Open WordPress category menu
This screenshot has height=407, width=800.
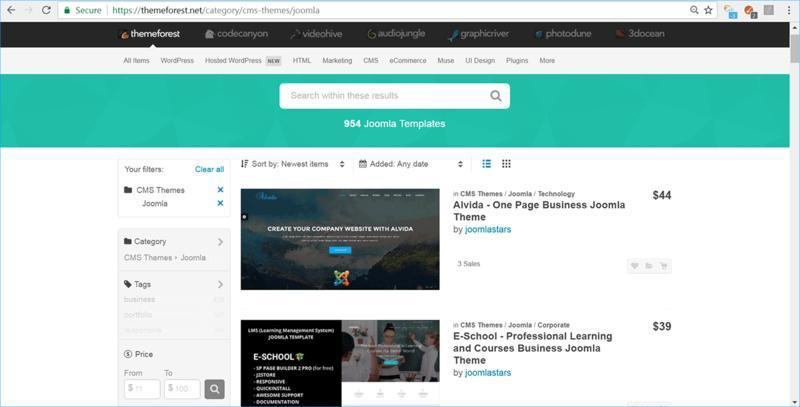coord(177,60)
